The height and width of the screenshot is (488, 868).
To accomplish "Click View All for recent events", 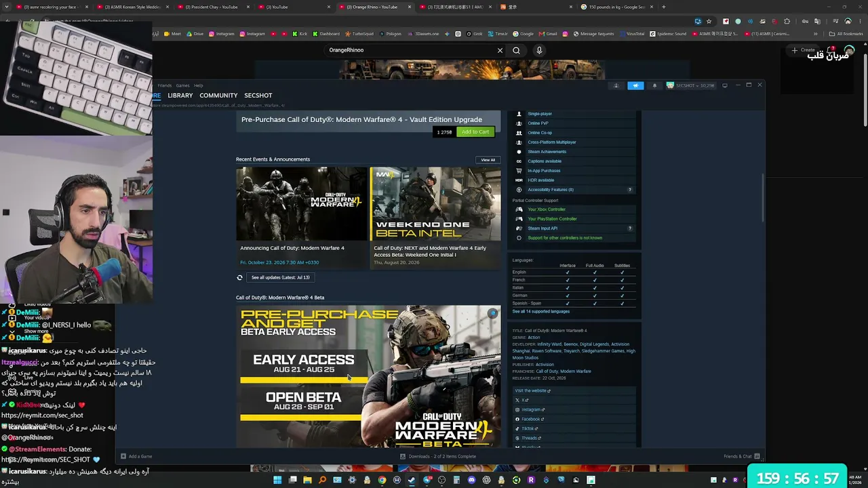I will pos(488,160).
